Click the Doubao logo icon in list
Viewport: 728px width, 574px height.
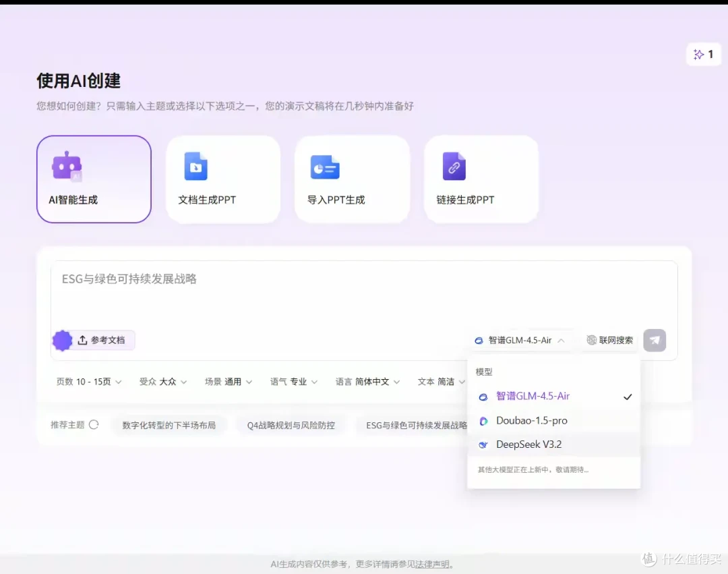click(483, 421)
